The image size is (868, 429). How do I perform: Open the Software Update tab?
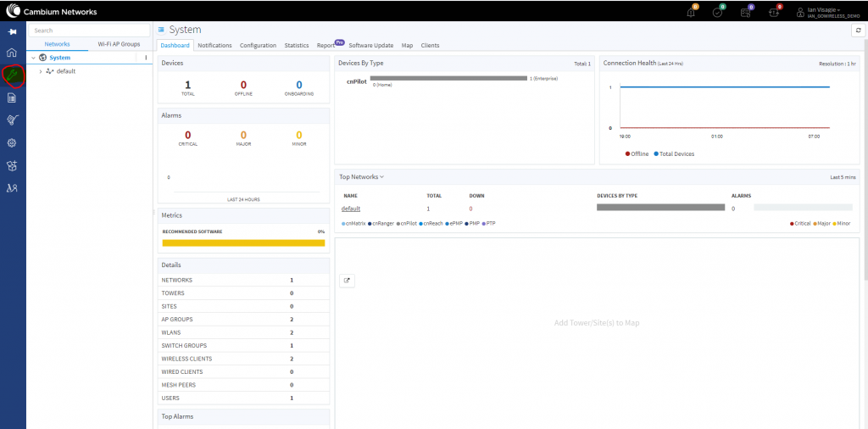(x=371, y=46)
